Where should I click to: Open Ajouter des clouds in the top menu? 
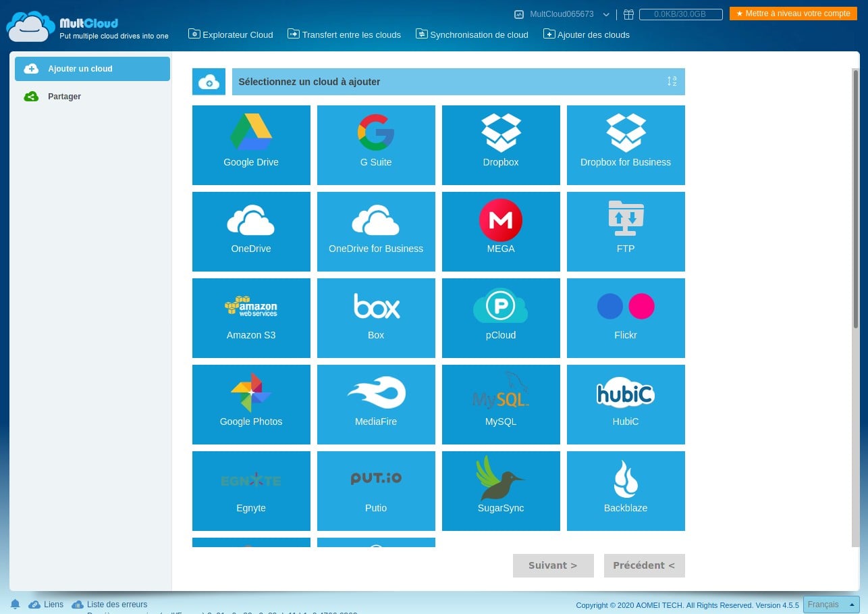(x=587, y=34)
